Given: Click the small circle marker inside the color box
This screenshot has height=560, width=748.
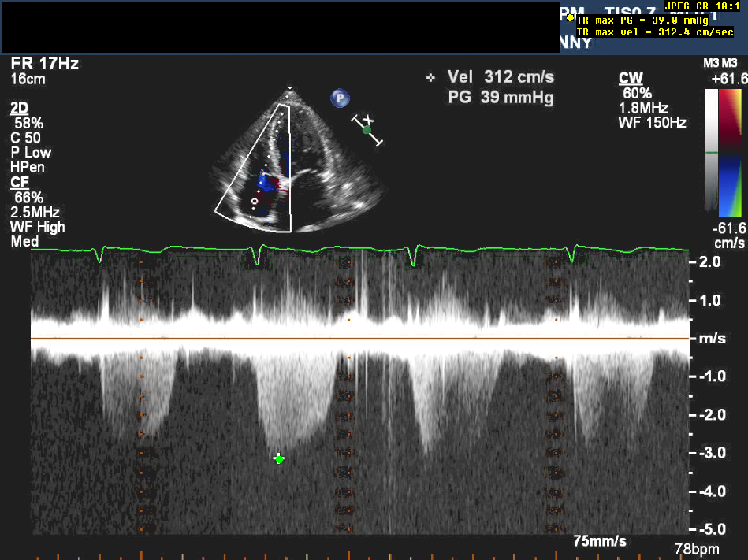Looking at the screenshot, I should 254,202.
